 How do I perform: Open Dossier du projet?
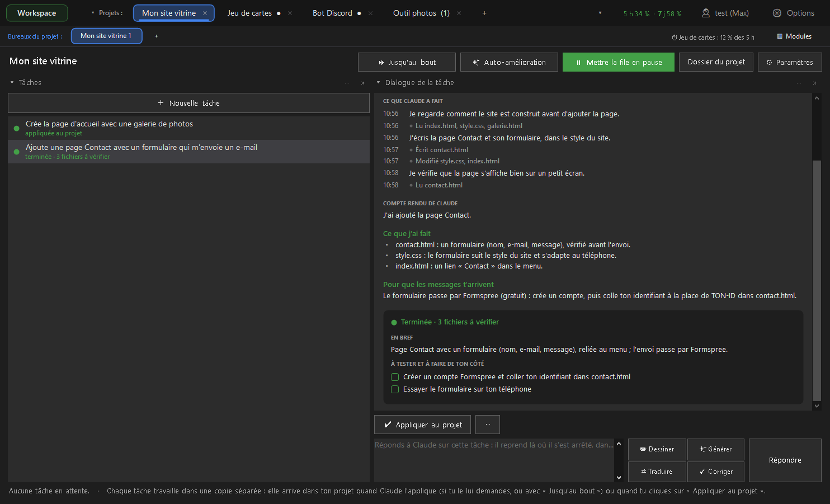coord(716,62)
